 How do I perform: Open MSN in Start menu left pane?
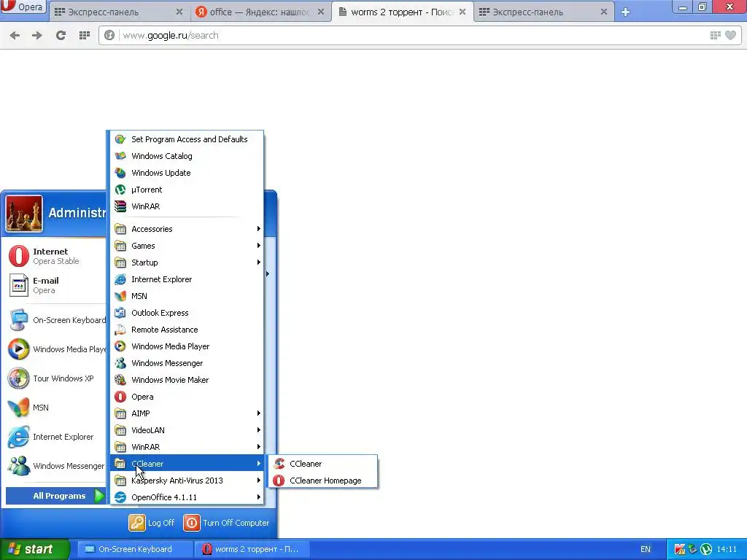point(56,408)
